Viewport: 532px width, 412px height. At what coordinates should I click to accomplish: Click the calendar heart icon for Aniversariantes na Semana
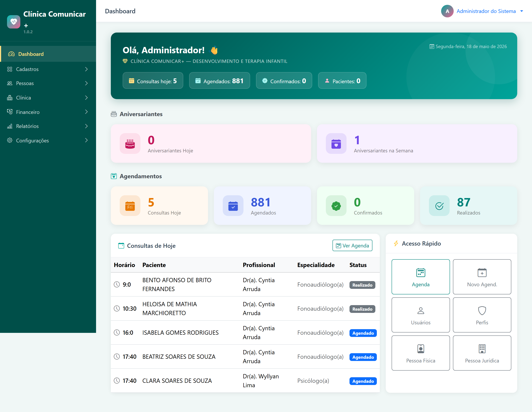336,144
